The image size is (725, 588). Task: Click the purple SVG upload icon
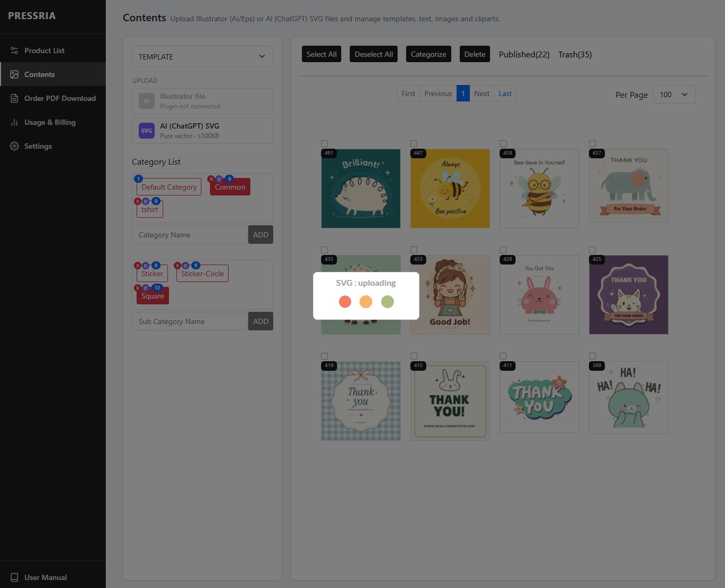(147, 131)
